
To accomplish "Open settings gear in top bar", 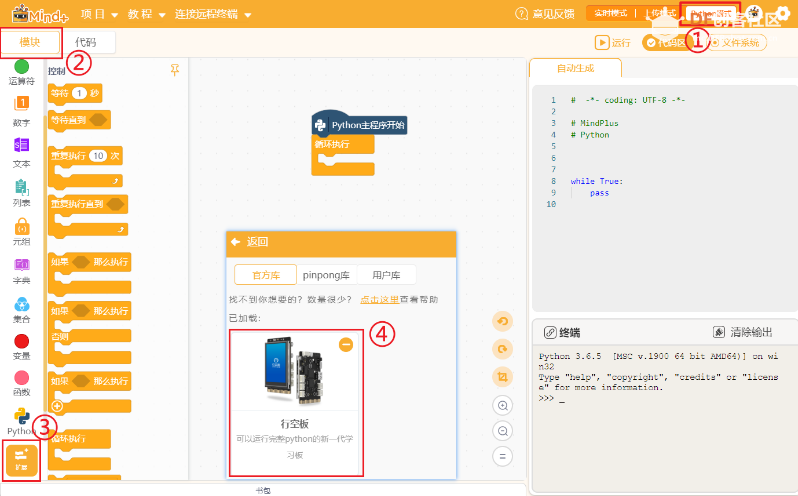I will [781, 14].
